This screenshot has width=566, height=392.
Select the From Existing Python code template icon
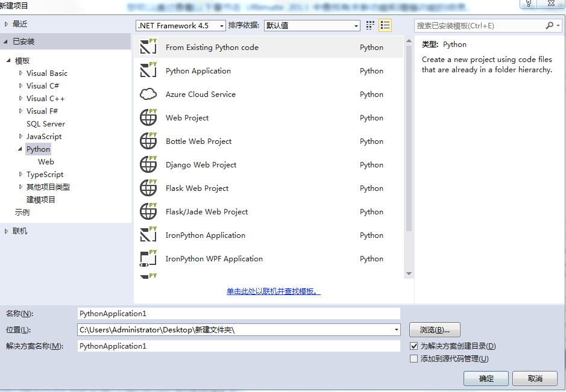pyautogui.click(x=148, y=46)
